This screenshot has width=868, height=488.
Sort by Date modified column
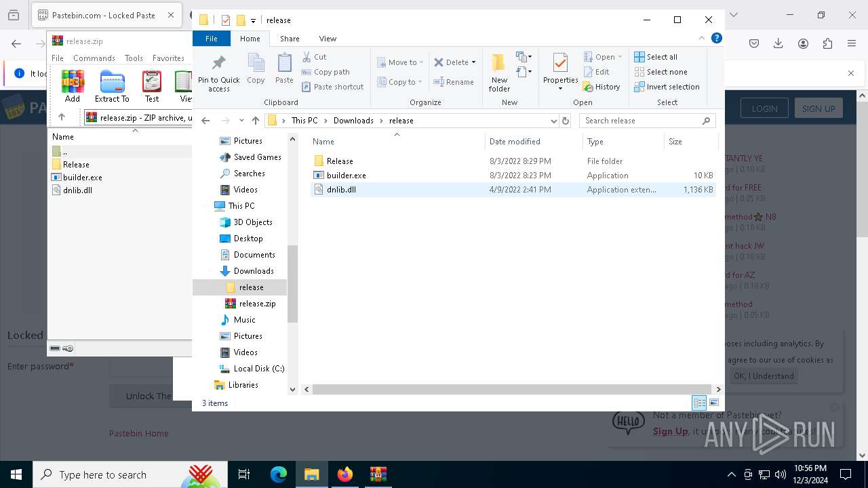pos(534,142)
